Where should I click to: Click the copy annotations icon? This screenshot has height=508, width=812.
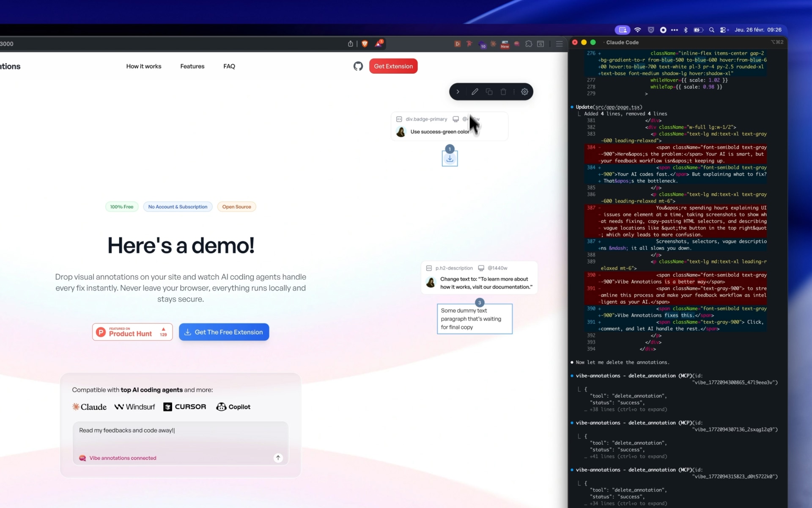click(x=489, y=92)
